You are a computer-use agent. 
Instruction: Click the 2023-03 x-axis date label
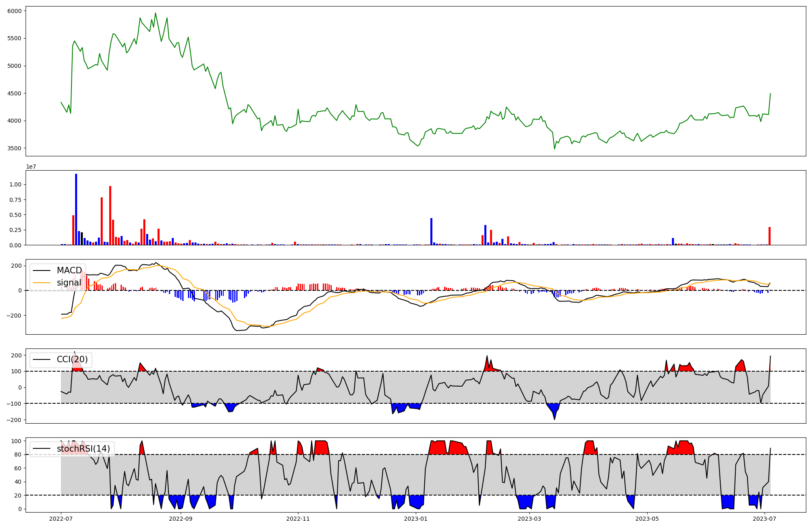tap(529, 519)
